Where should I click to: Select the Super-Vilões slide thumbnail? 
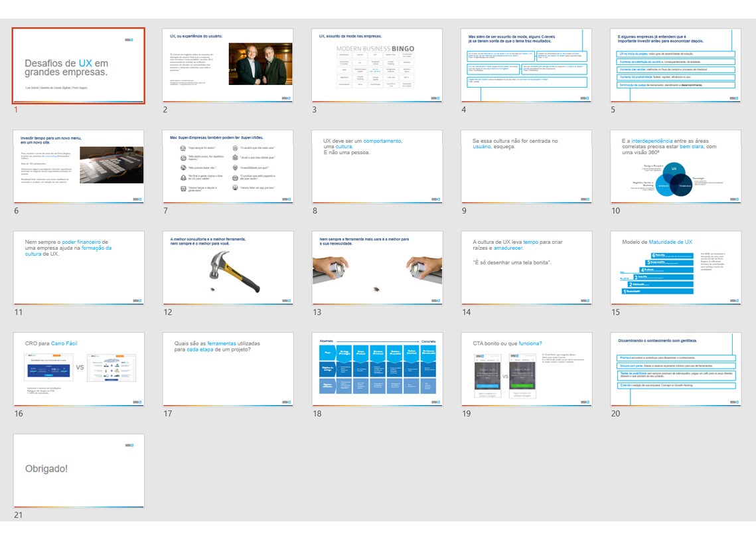pyautogui.click(x=228, y=167)
